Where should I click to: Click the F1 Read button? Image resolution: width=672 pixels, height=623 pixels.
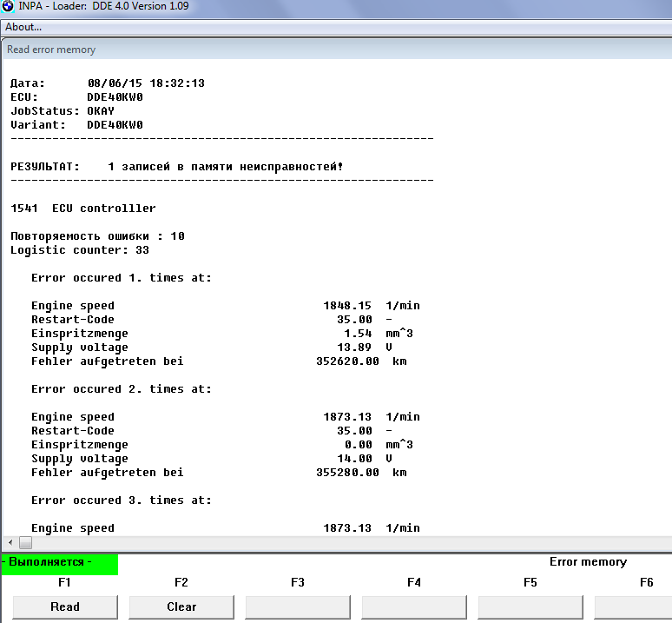65,606
